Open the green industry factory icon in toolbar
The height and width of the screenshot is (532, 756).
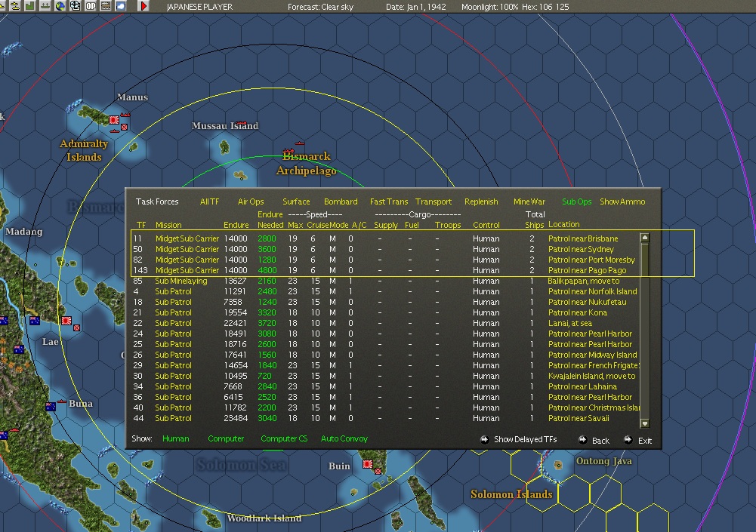point(30,6)
